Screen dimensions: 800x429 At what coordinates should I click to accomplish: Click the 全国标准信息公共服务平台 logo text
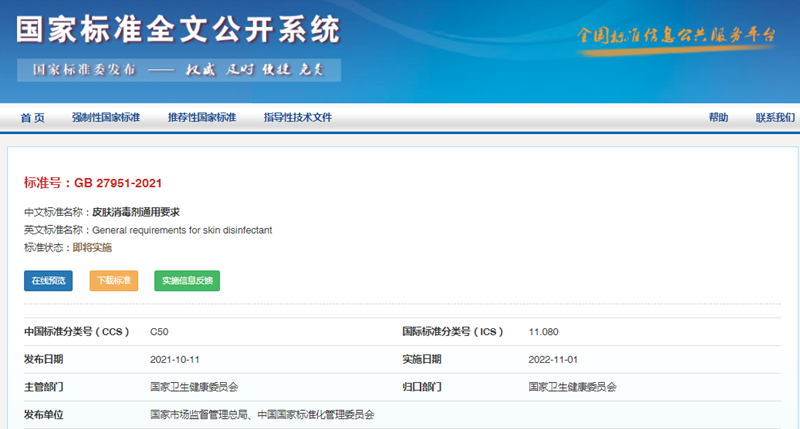[x=677, y=35]
